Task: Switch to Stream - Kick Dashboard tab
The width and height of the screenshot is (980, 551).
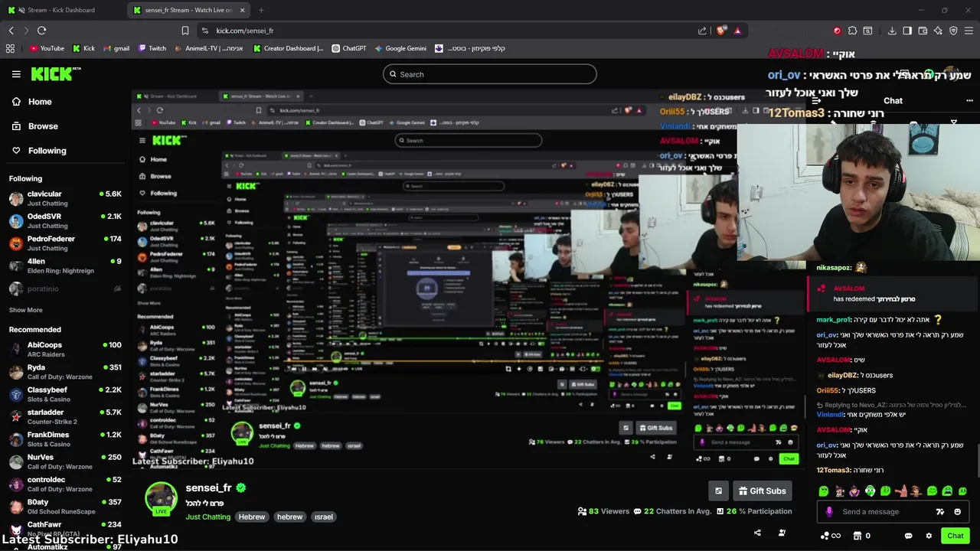Action: pos(61,10)
